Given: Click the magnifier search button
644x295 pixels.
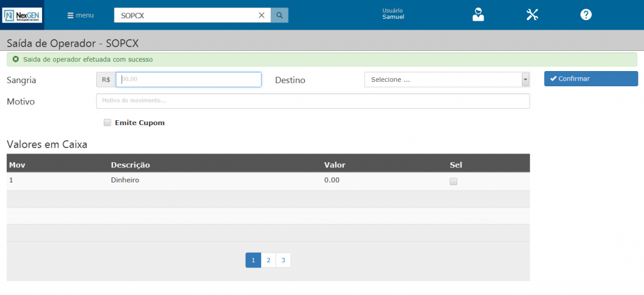Looking at the screenshot, I should [280, 15].
